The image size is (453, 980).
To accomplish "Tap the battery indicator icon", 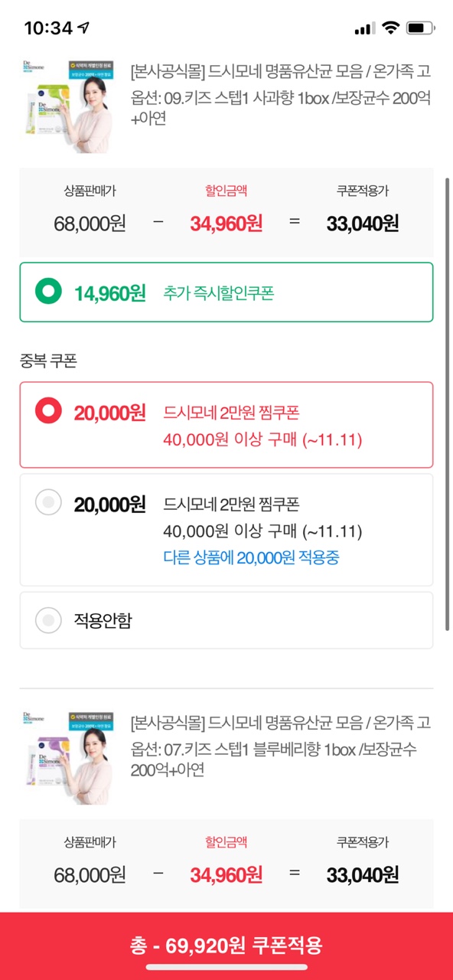I will pyautogui.click(x=420, y=28).
